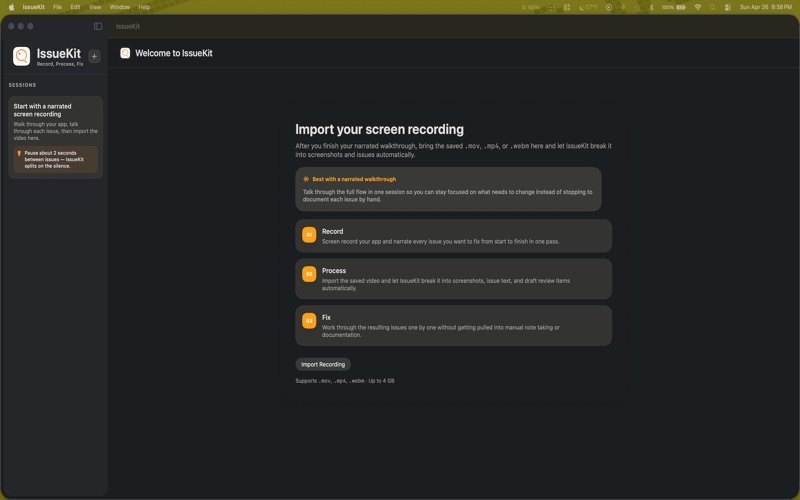This screenshot has height=500, width=800.
Task: Click the Process step card
Action: [x=454, y=279]
